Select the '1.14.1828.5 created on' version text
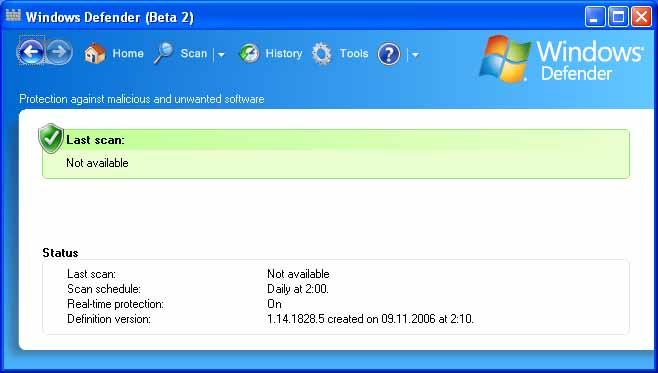 point(323,319)
